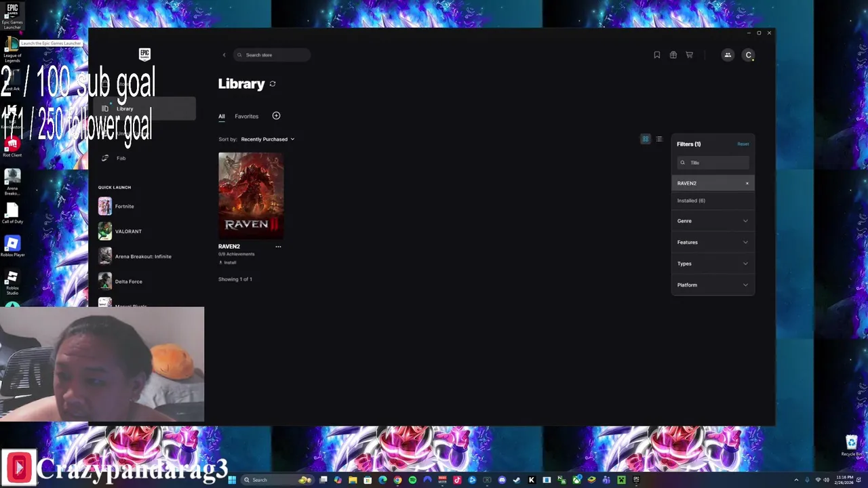Open the Windows Start menu
This screenshot has height=488, width=868.
pos(232,480)
